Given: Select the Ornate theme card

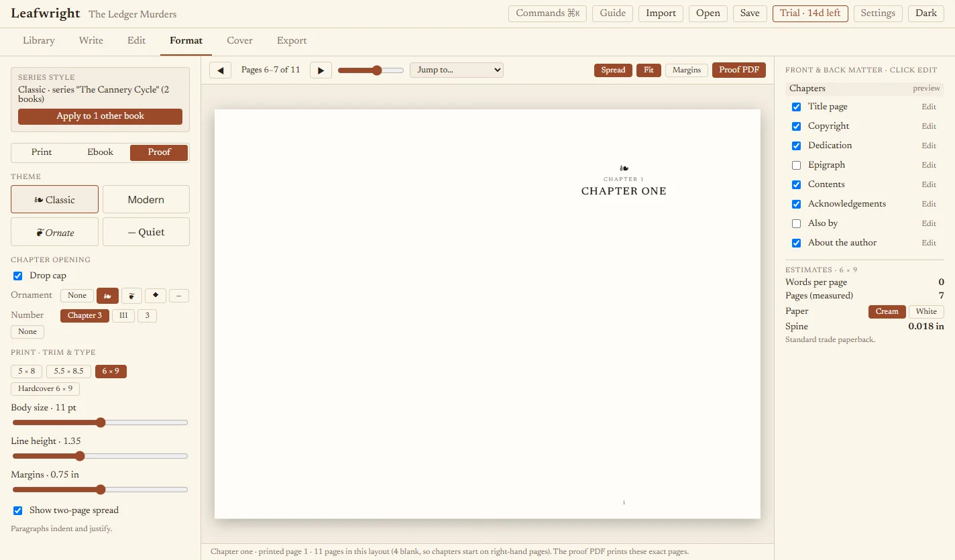Looking at the screenshot, I should pyautogui.click(x=55, y=232).
